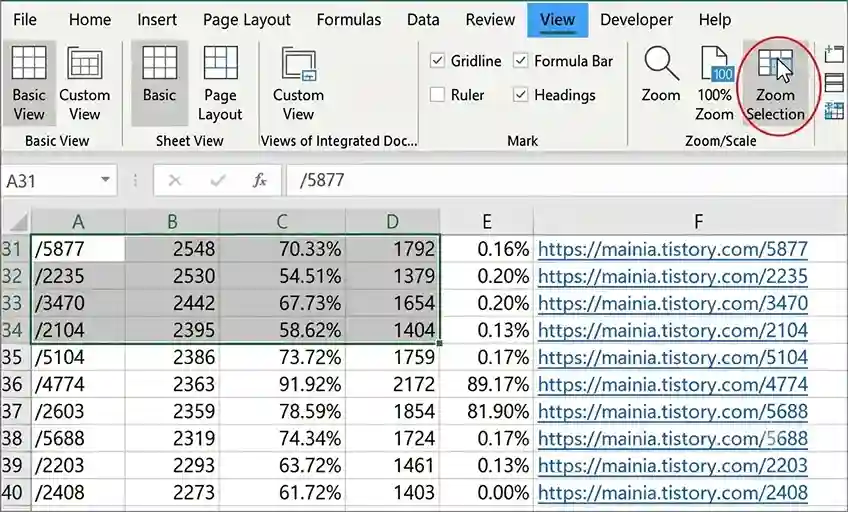Toggle the Headings checkbox

(520, 95)
